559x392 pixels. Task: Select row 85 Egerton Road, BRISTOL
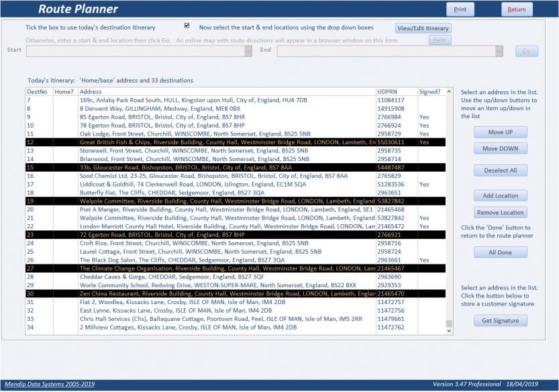pyautogui.click(x=236, y=117)
